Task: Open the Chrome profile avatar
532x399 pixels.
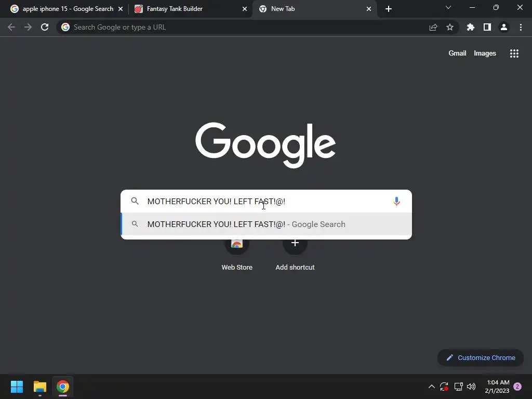Action: 504,27
